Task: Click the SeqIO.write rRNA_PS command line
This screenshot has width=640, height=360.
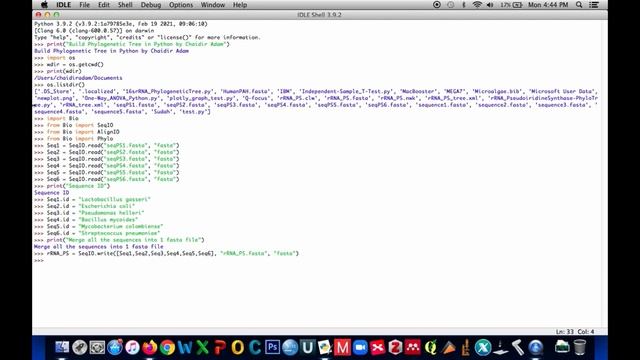Action: [x=167, y=253]
